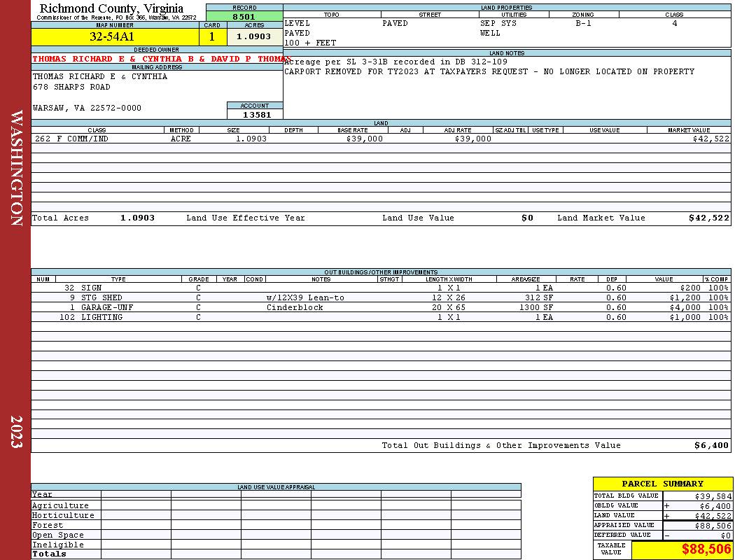Viewport: 735px width, 560px height.
Task: Click SIGN value $200
Action: (690, 288)
